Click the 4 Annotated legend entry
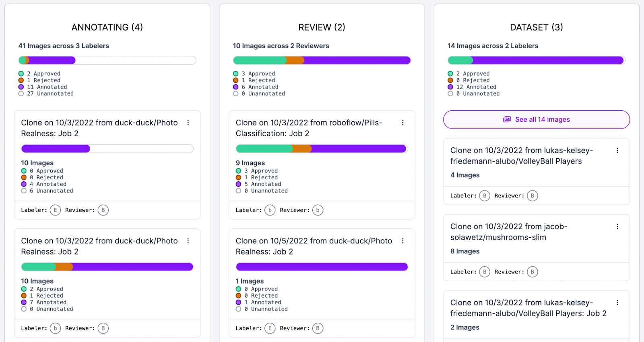644x342 pixels. coord(44,184)
